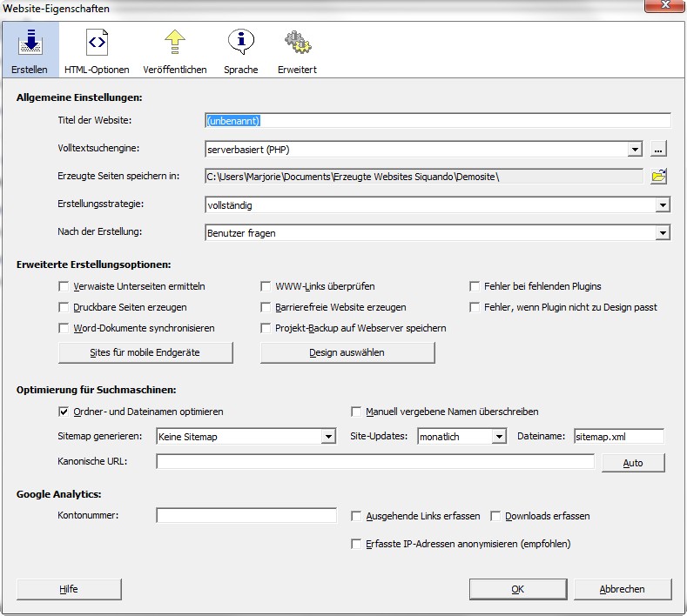Viewport: 687px width, 616px height.
Task: Switch to the HTML-Optionen section icon
Action: tap(96, 44)
